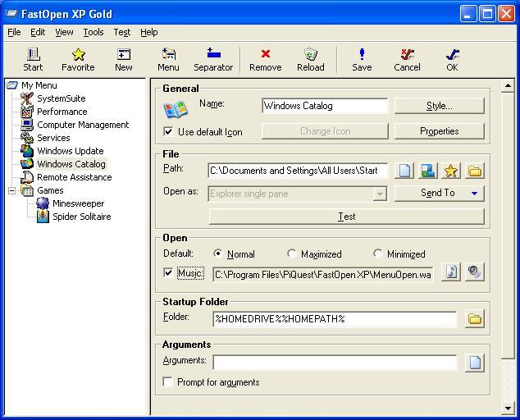The width and height of the screenshot is (520, 420).
Task: Browse for a music file with the note icon
Action: click(x=451, y=272)
